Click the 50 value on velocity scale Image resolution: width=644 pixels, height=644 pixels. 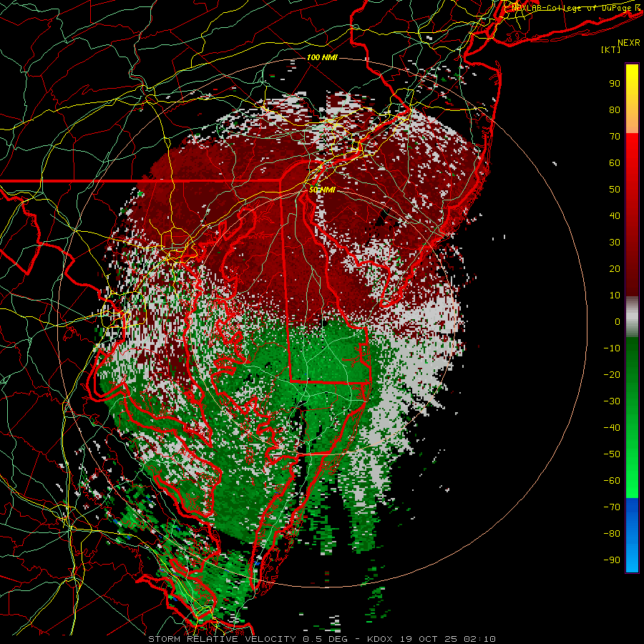(615, 190)
